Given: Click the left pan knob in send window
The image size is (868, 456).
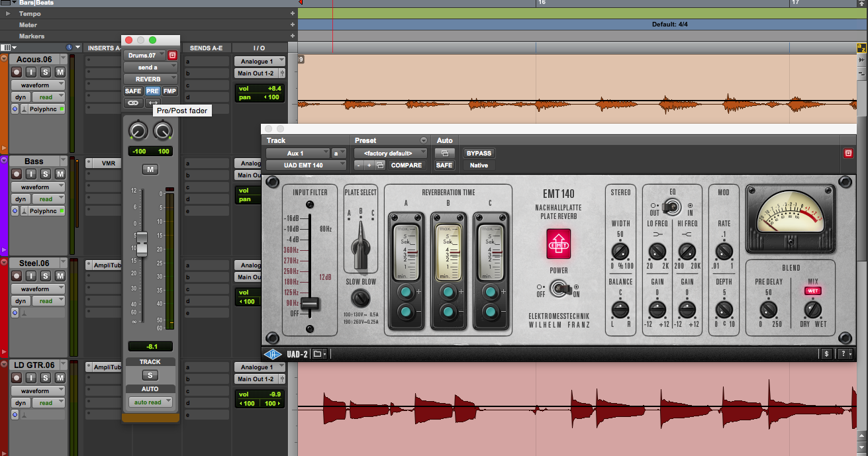Looking at the screenshot, I should point(138,131).
